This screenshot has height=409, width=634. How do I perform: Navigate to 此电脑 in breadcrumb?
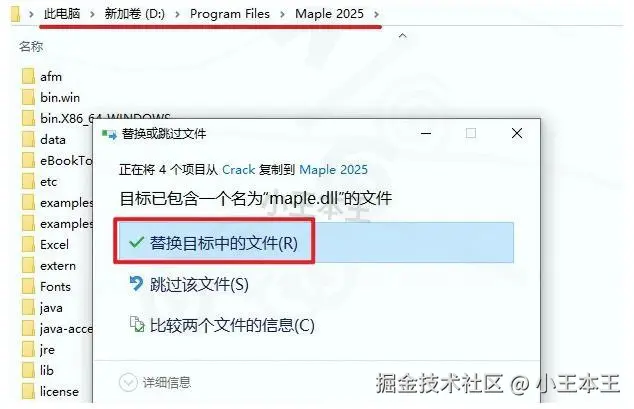coord(62,14)
